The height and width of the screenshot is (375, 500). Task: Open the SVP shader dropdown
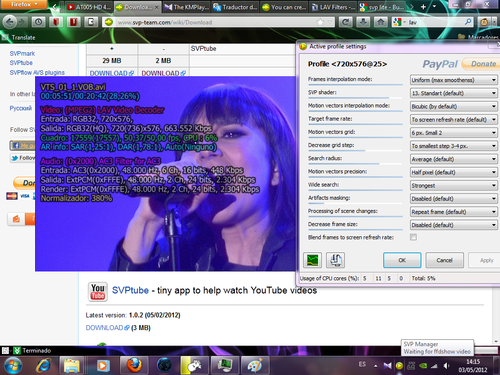coord(454,93)
